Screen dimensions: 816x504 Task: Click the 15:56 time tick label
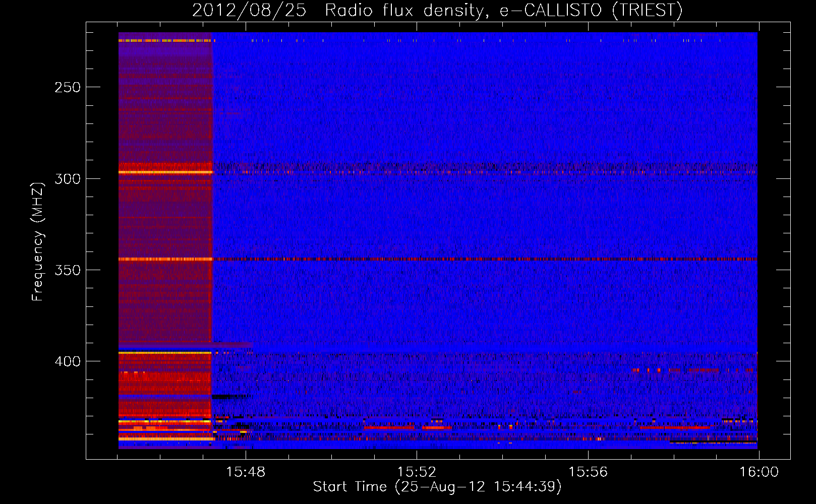[x=588, y=472]
